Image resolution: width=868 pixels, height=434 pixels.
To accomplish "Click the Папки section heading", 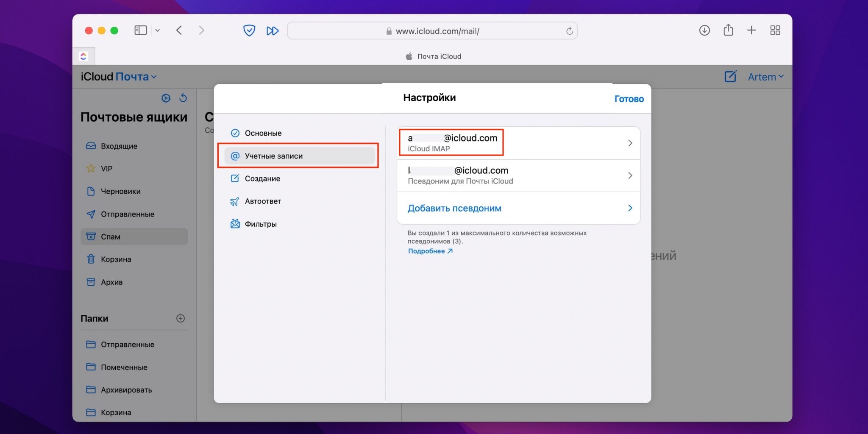I will [x=95, y=318].
